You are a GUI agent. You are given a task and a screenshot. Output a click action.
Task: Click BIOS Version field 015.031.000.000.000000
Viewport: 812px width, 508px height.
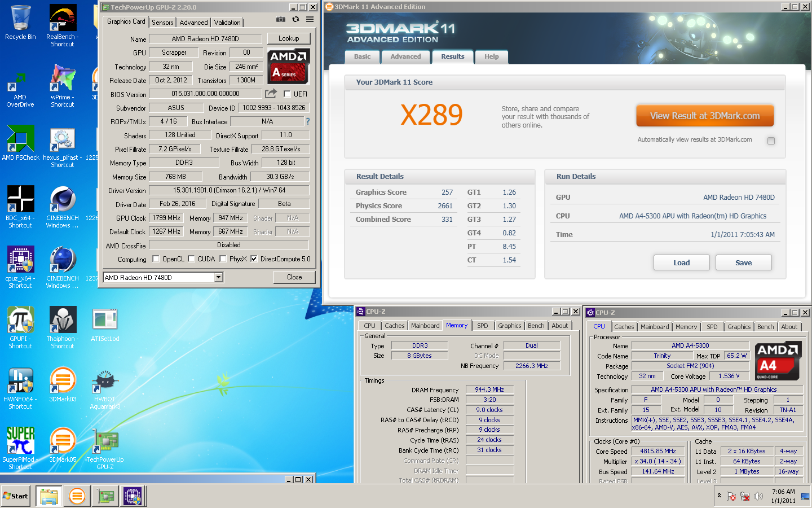click(x=205, y=94)
